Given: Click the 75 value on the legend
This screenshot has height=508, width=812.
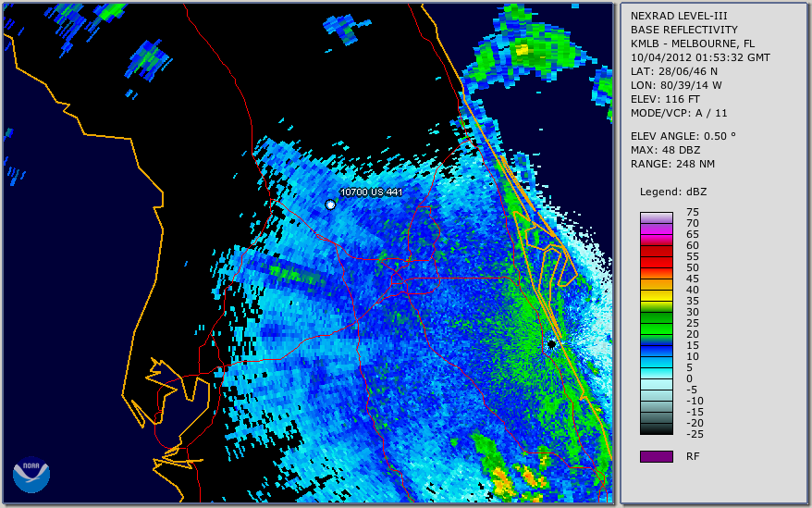Looking at the screenshot, I should point(693,212).
